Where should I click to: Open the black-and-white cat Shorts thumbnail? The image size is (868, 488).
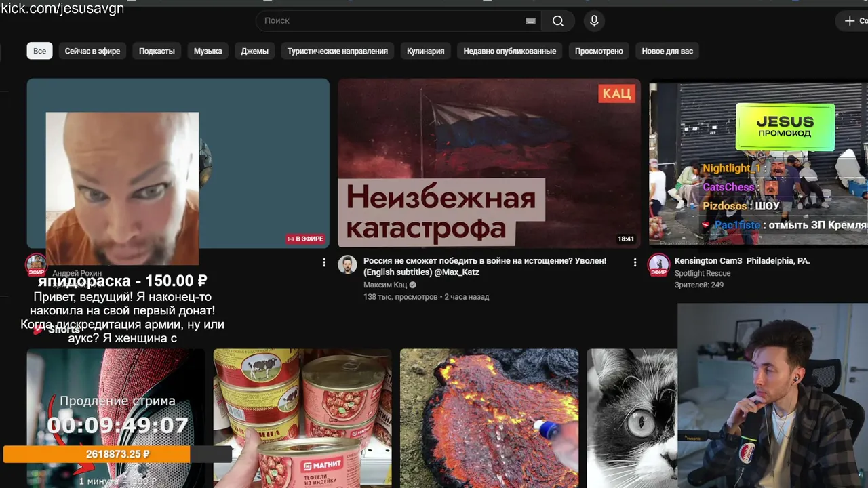632,418
